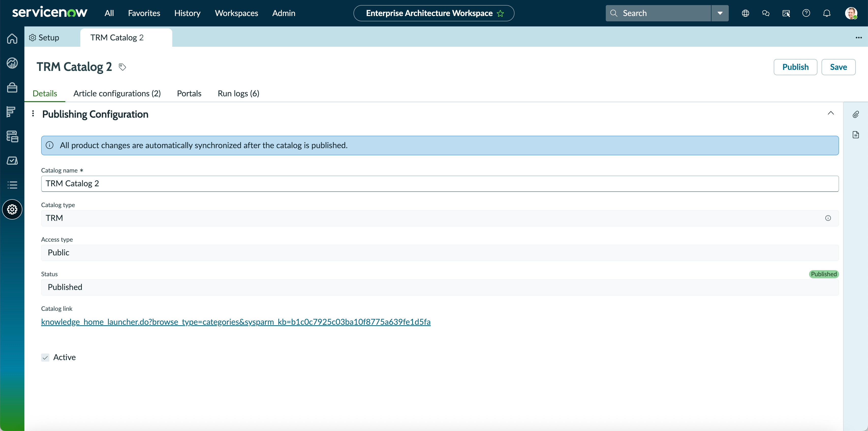The height and width of the screenshot is (431, 868).
Task: Open the History menu
Action: pos(187,13)
